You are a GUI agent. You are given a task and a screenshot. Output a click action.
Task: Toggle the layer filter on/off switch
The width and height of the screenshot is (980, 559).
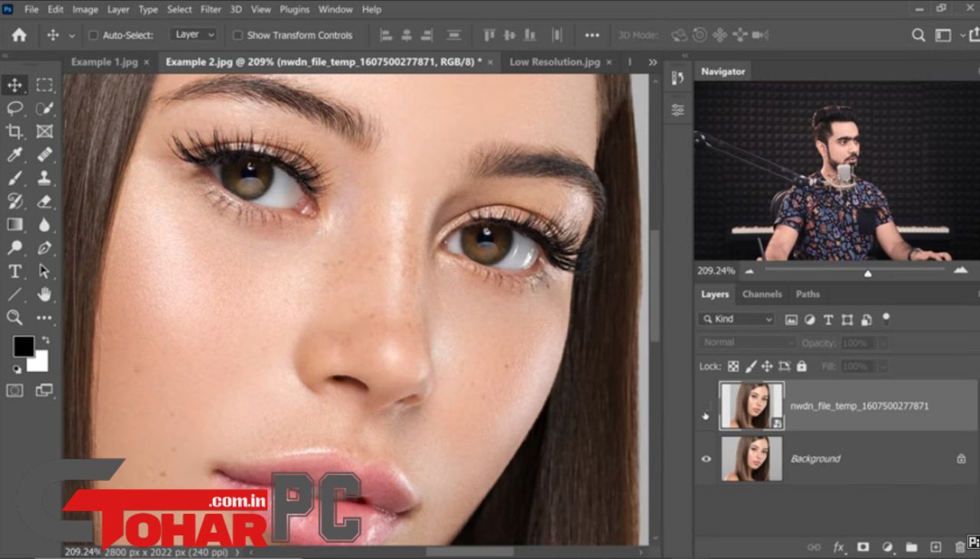[x=887, y=319]
